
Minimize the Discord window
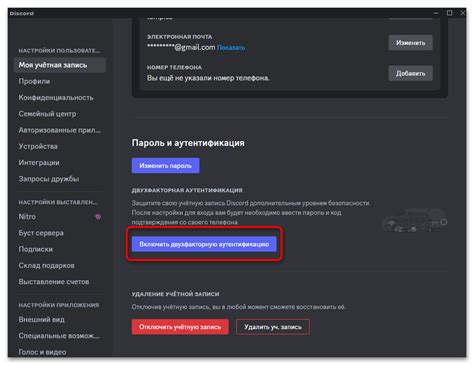click(436, 13)
